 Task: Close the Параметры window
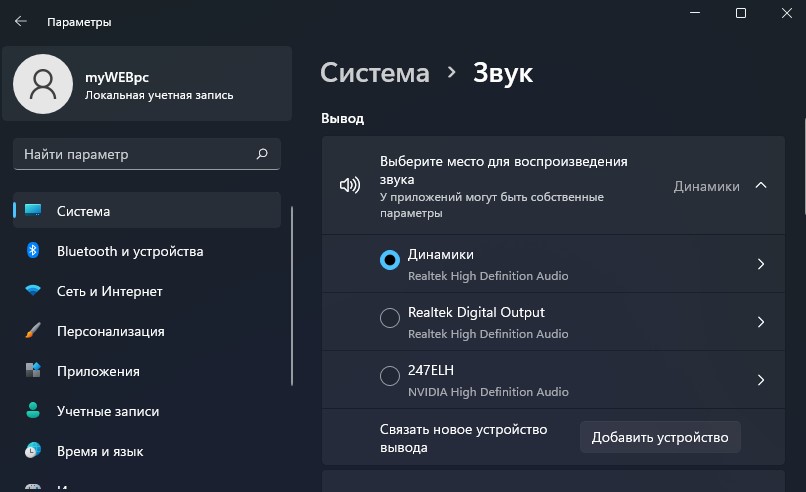pyautogui.click(x=786, y=13)
